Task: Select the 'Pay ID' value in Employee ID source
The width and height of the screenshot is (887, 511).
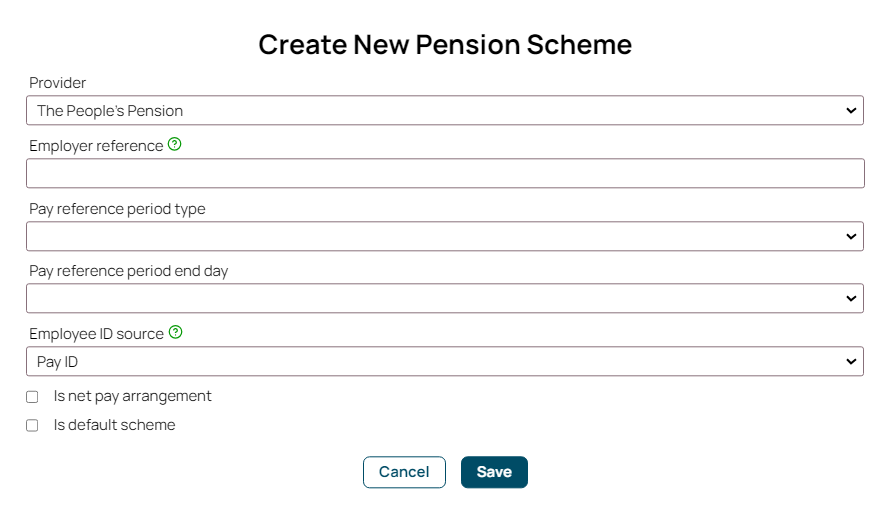Action: (57, 362)
